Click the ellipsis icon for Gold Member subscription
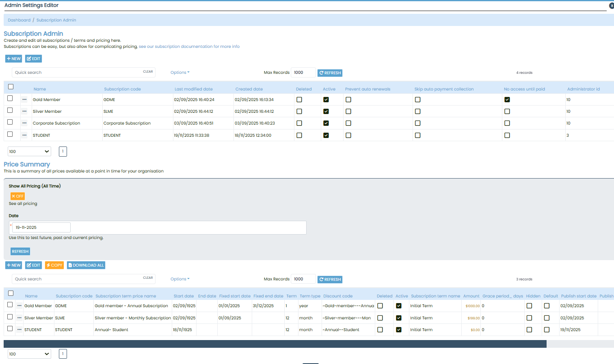This screenshot has width=614, height=364. (24, 99)
